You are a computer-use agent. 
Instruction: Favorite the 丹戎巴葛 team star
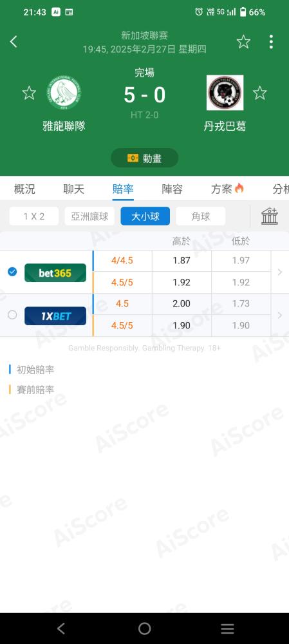coord(260,93)
